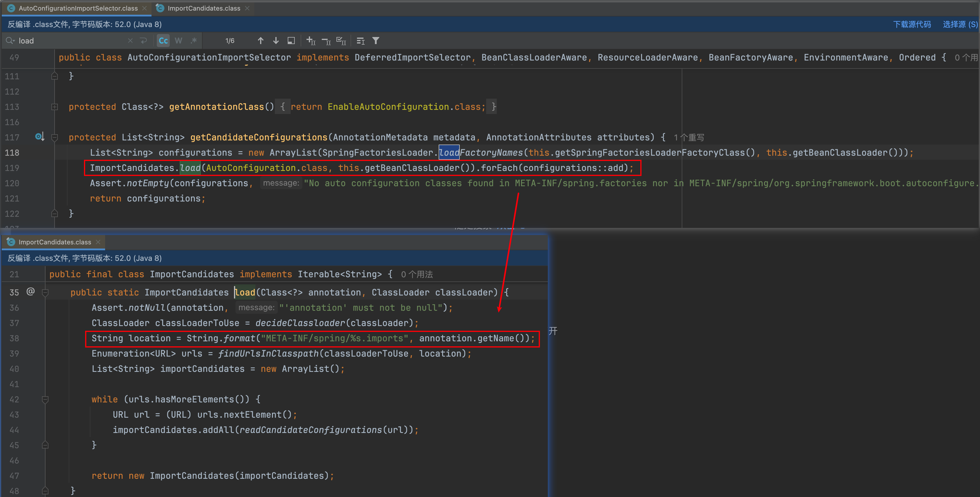
Task: Click getCandidateConfigurations method name
Action: [259, 137]
